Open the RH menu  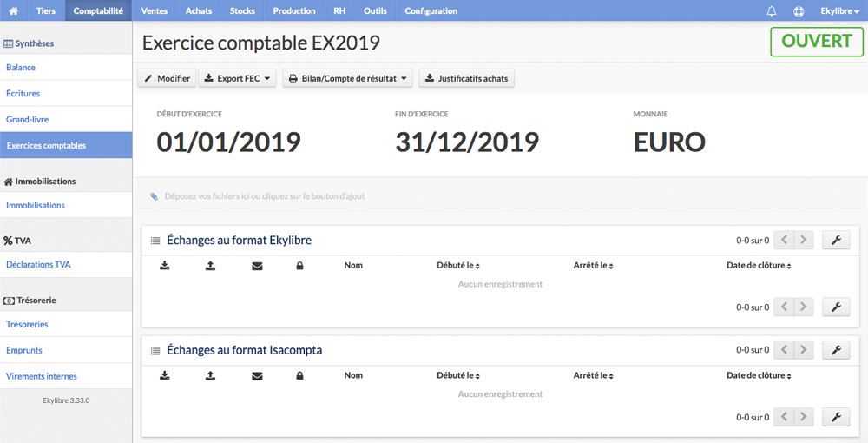pyautogui.click(x=339, y=10)
